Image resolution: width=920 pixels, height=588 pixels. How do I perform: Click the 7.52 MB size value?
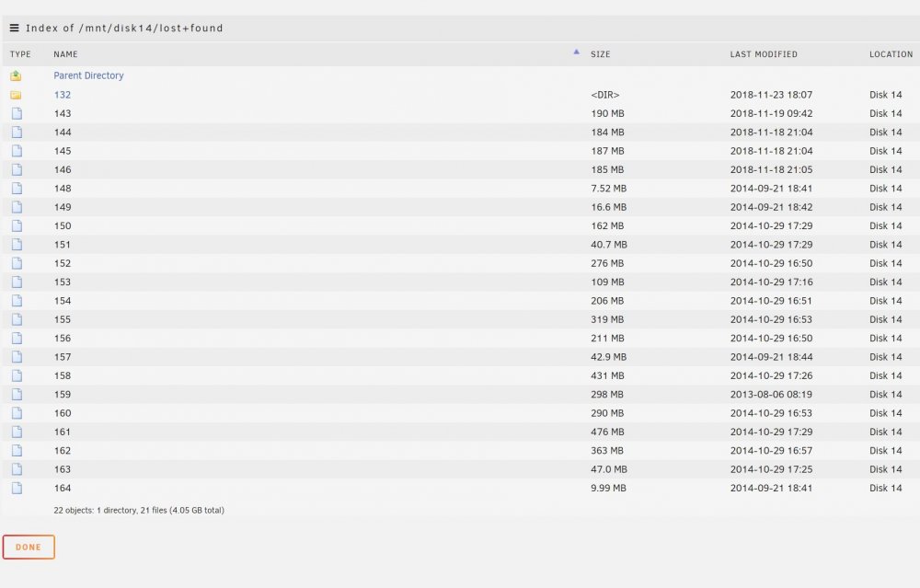(x=608, y=189)
